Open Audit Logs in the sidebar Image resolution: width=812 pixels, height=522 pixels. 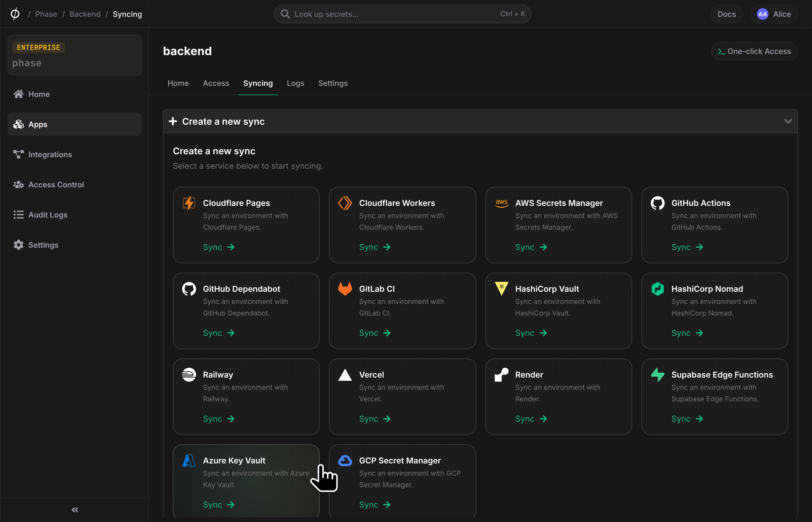[x=75, y=215]
